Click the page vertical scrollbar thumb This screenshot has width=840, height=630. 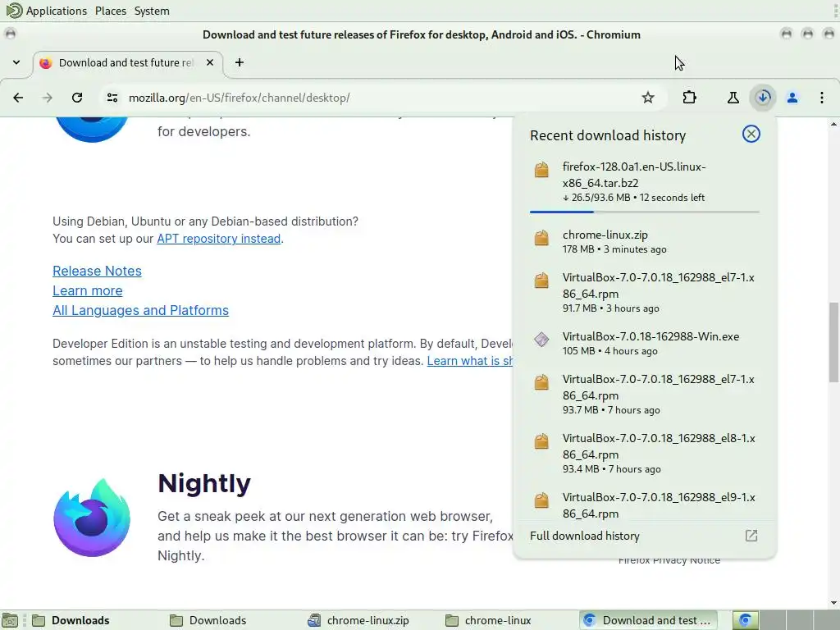pos(833,342)
